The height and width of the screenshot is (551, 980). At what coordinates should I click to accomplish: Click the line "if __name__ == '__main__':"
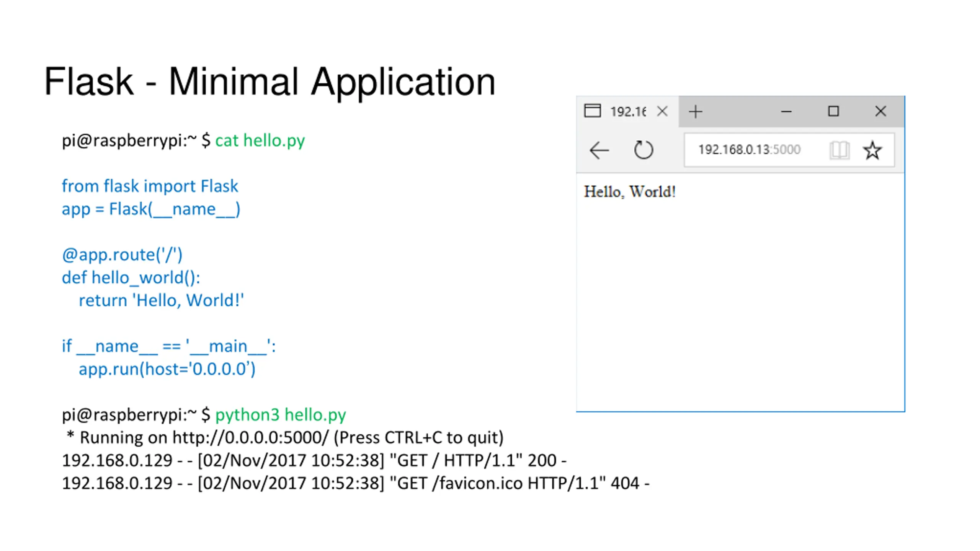tap(169, 346)
